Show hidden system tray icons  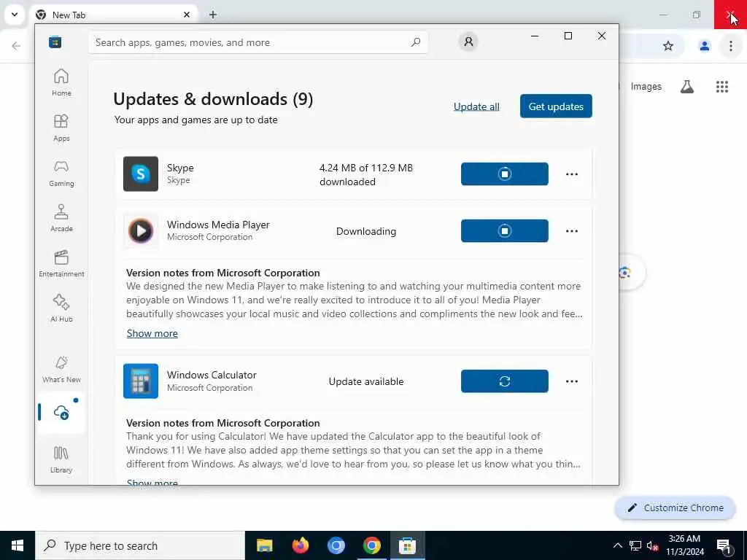[617, 545]
